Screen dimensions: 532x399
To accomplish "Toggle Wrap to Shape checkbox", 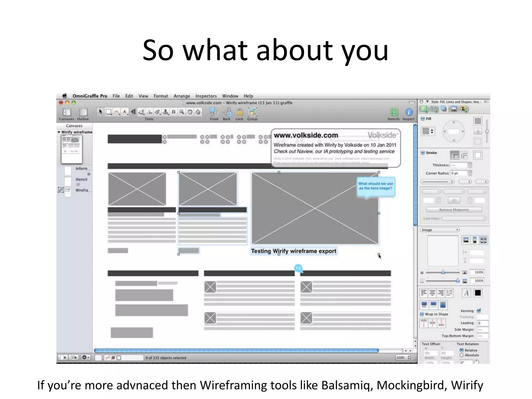I will point(422,314).
